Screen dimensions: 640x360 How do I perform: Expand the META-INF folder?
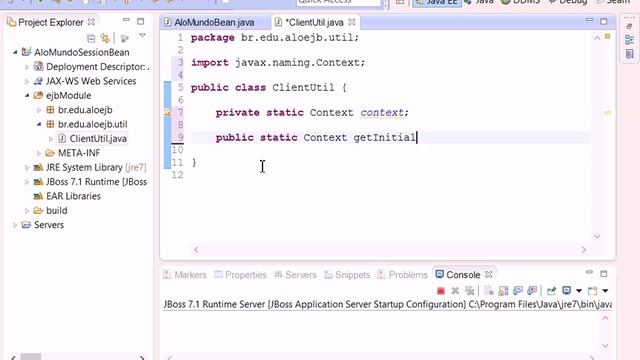[x=39, y=153]
